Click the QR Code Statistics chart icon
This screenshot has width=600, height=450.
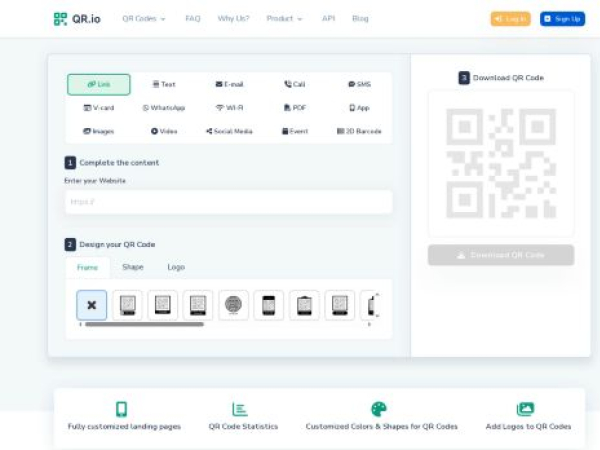click(x=240, y=409)
